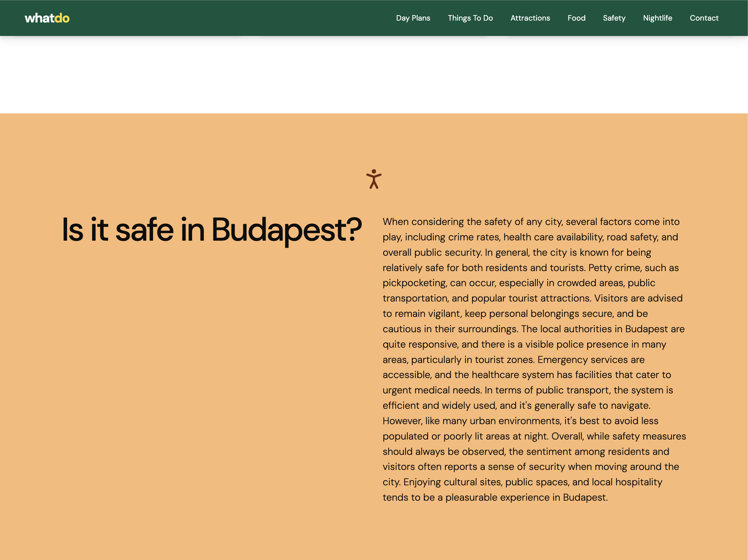The width and height of the screenshot is (748, 560).
Task: Open the Safety section link
Action: pos(614,18)
